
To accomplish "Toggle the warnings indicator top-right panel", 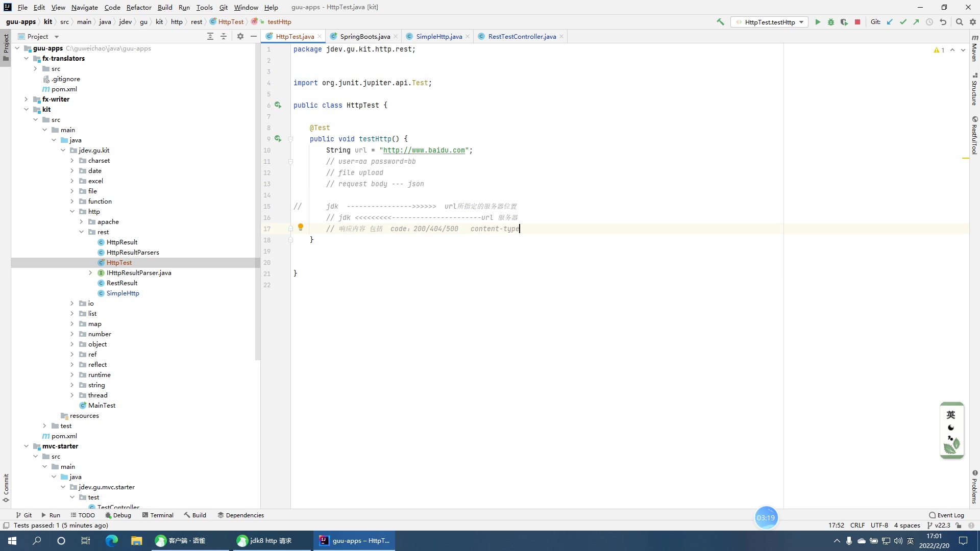I will click(938, 50).
